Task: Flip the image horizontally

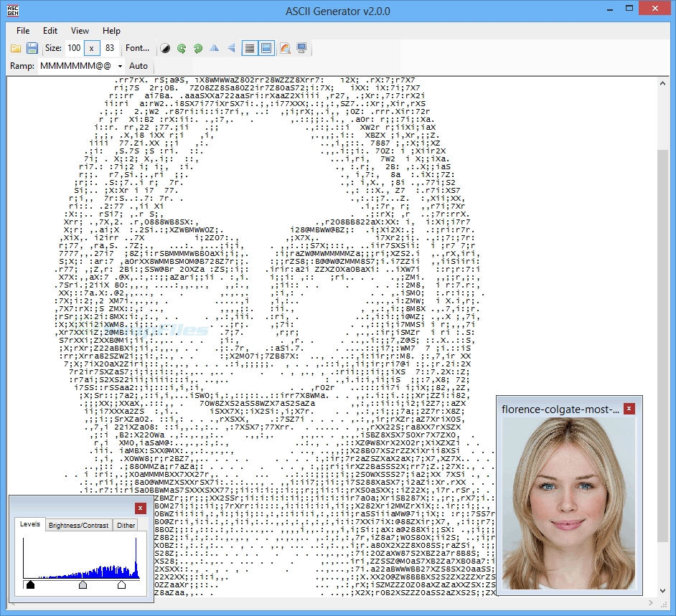Action: tap(214, 48)
